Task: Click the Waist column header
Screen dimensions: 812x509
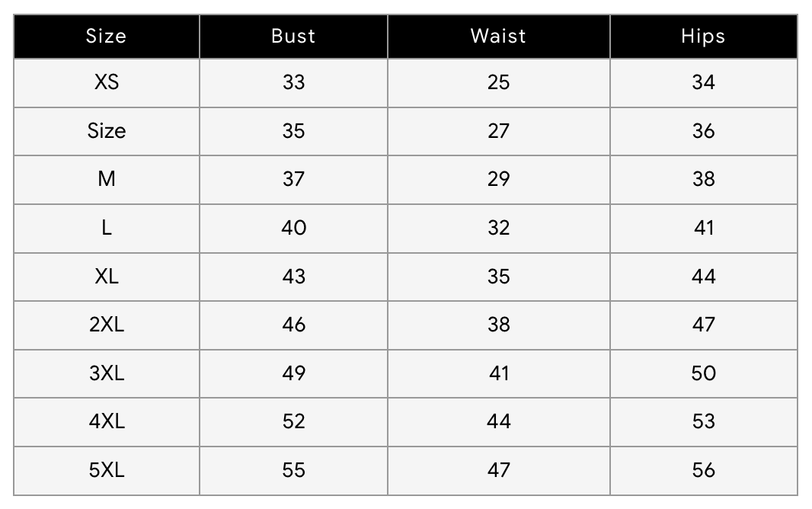Action: click(x=498, y=37)
